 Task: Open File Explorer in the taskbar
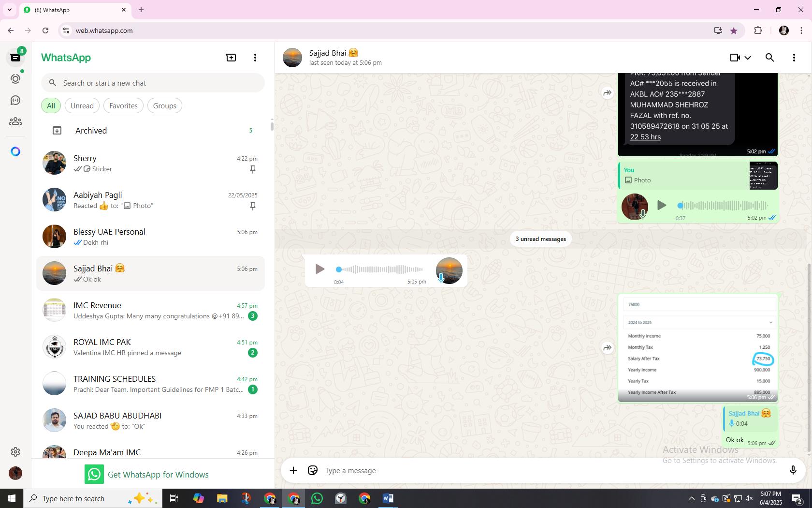[222, 498]
